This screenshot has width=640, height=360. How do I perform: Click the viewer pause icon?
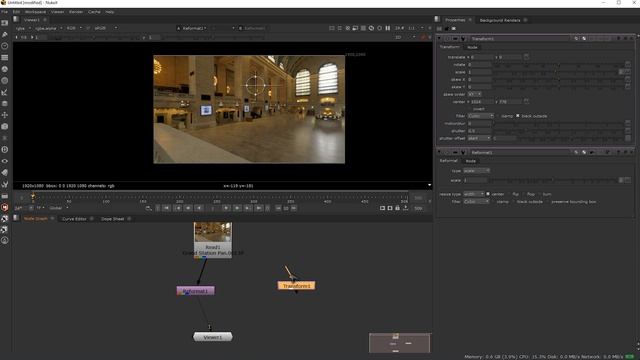point(388,28)
